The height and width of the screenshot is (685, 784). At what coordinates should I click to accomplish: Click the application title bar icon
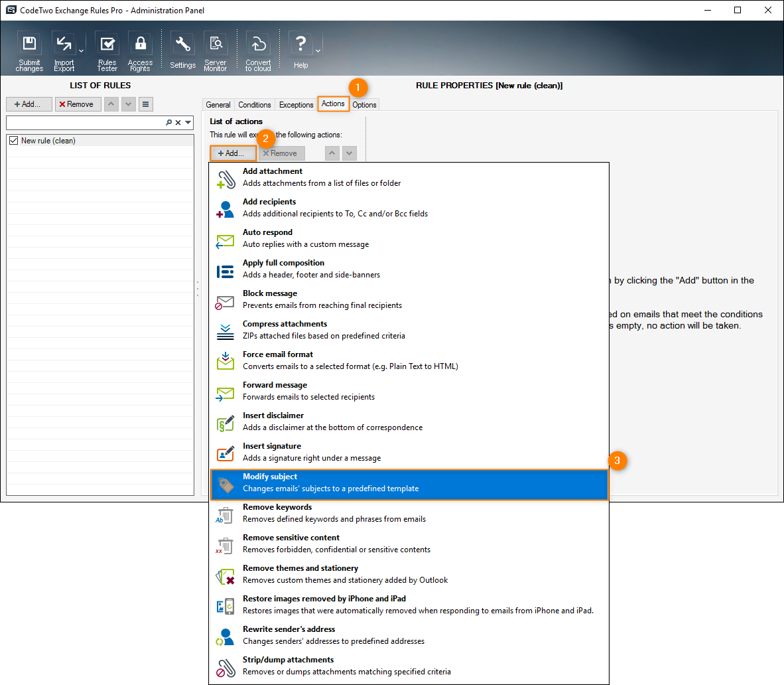11,10
